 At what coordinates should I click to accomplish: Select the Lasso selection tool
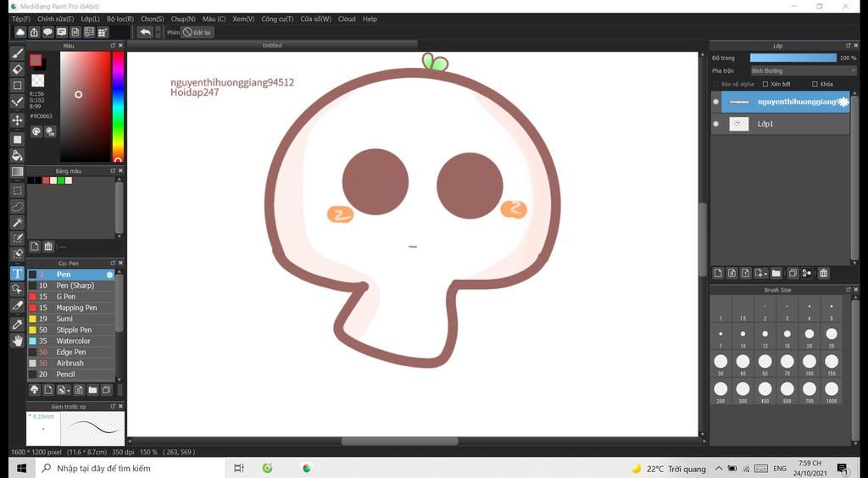(17, 206)
